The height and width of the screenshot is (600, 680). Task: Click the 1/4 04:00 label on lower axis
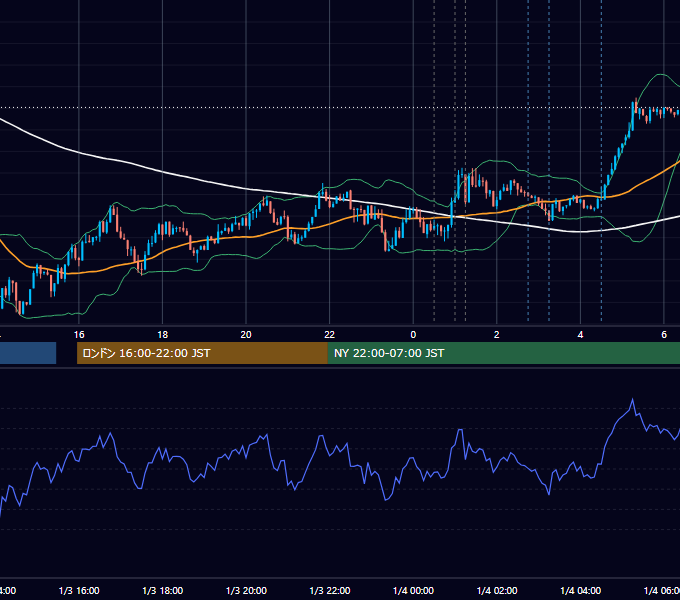[581, 591]
